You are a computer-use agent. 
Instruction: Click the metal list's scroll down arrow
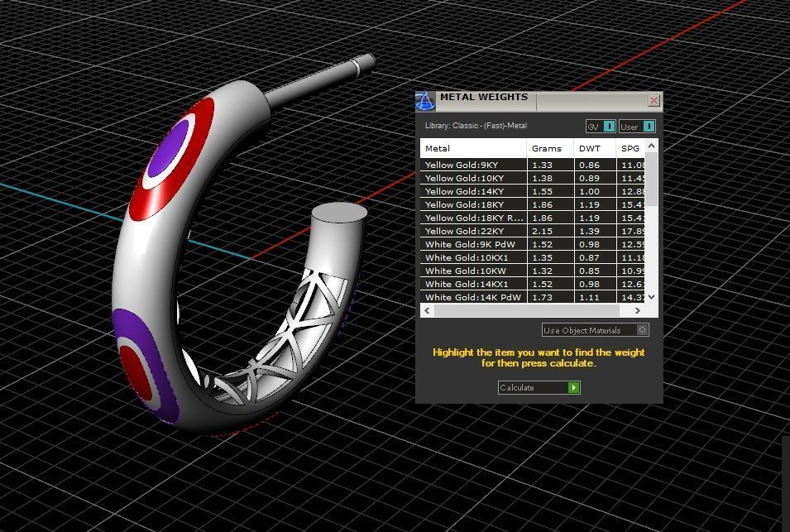(x=652, y=297)
